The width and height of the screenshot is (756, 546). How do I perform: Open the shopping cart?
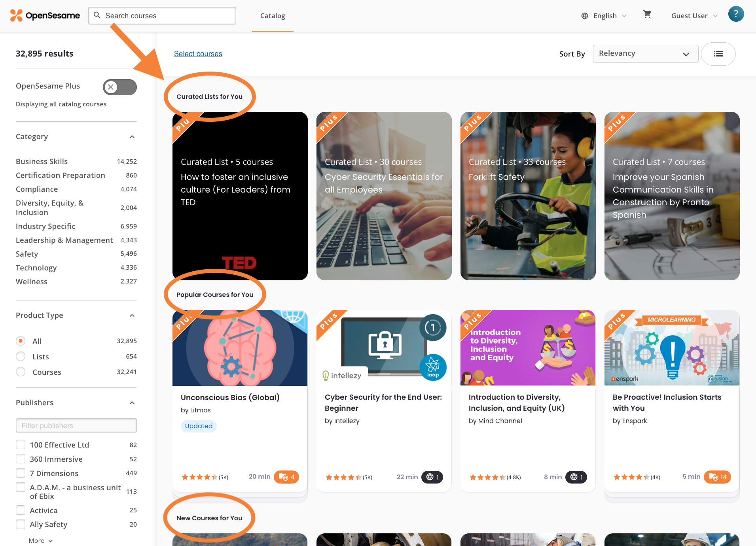(x=647, y=15)
